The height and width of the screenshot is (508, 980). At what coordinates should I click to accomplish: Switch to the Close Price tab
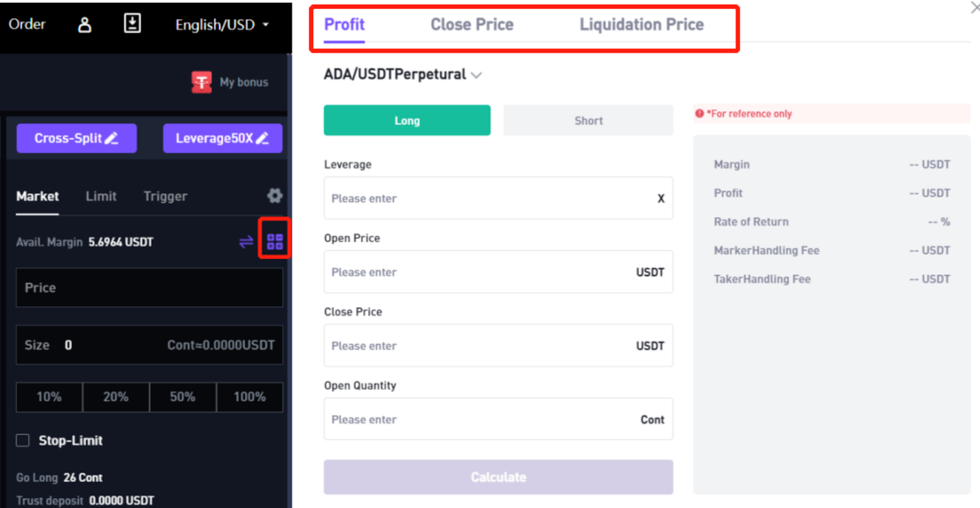(472, 24)
